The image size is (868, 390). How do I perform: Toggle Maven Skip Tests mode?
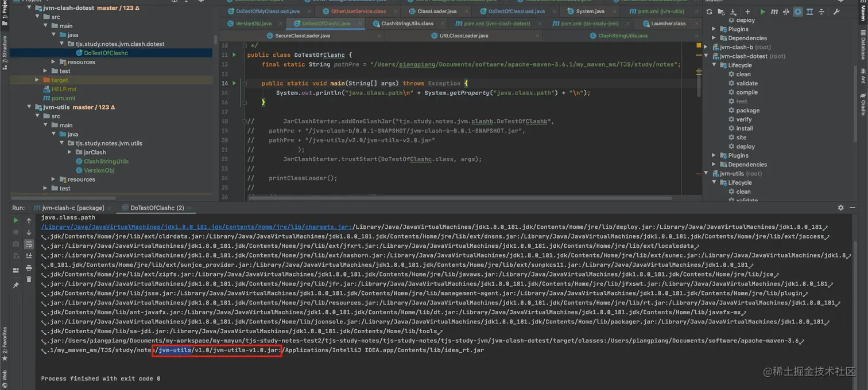(798, 11)
